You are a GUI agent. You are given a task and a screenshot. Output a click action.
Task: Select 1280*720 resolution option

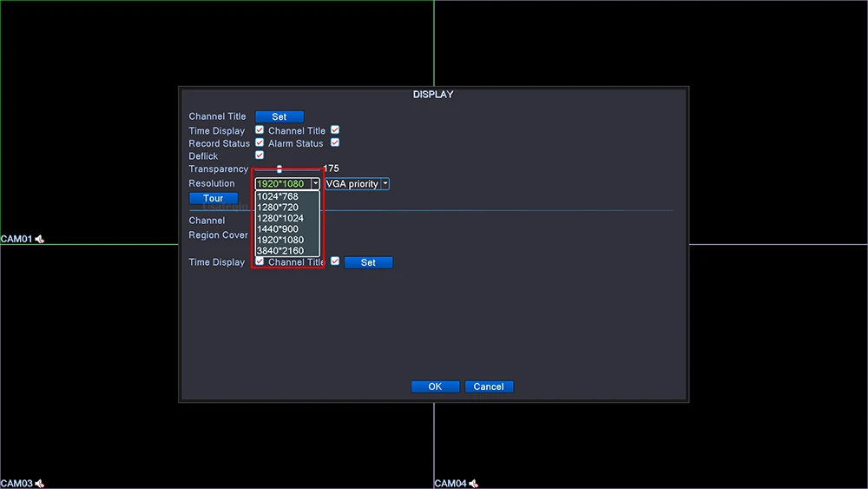[287, 207]
